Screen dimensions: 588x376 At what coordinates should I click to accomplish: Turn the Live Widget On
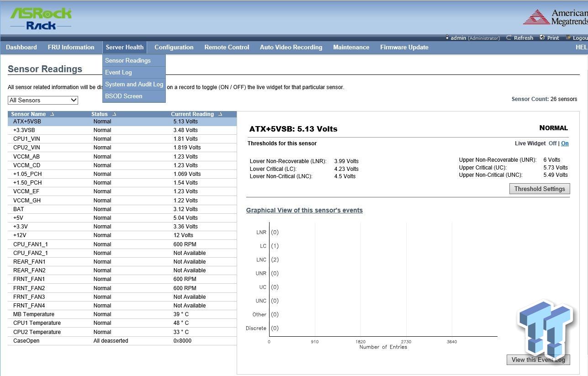tap(565, 143)
